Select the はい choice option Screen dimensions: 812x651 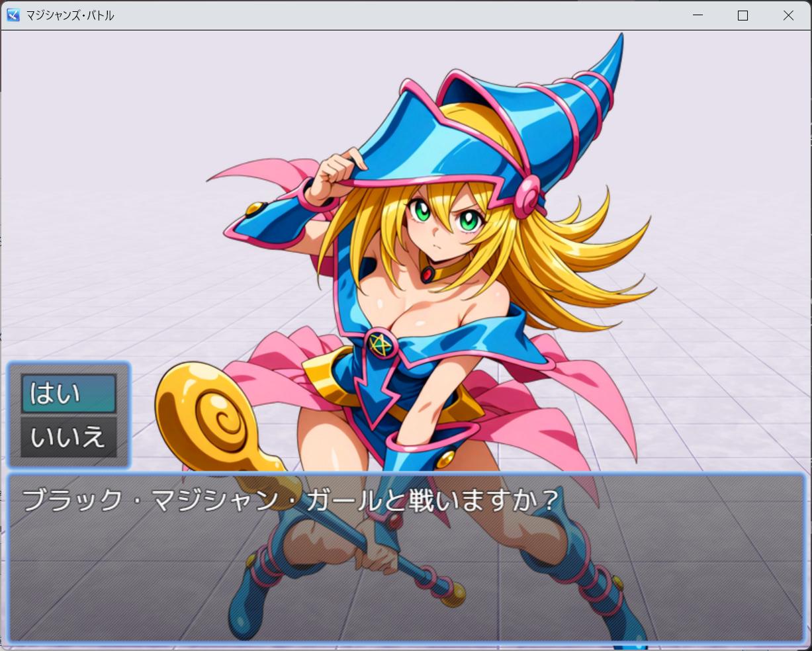click(x=68, y=394)
